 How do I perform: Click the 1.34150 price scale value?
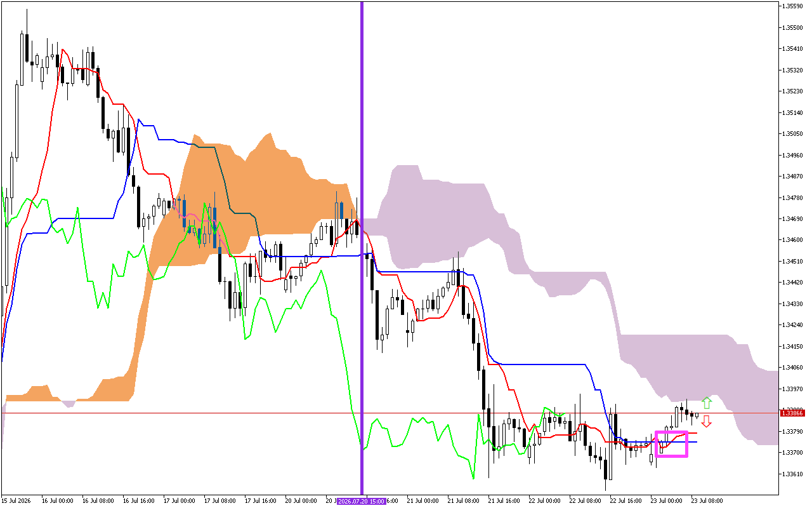click(x=794, y=347)
